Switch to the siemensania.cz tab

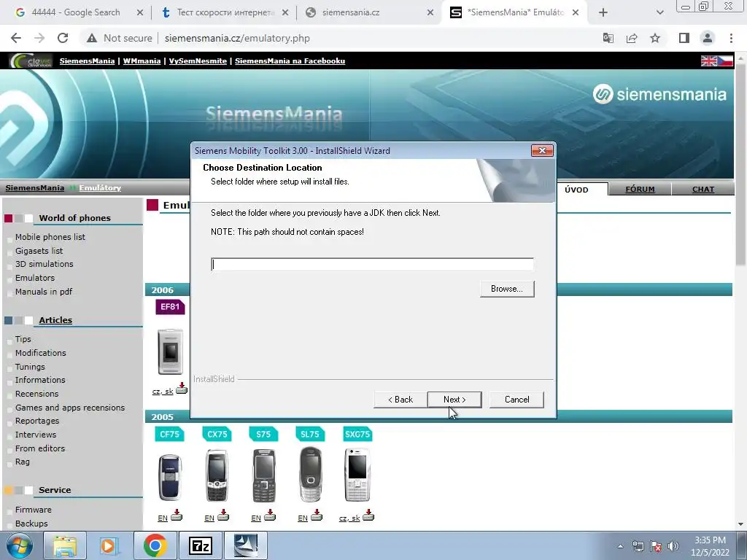351,12
